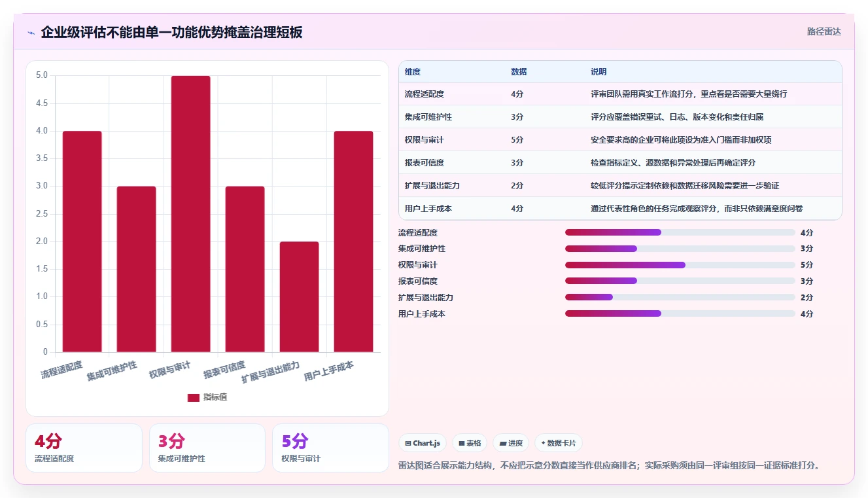Click the 权限与审计 progress bar

click(680, 265)
